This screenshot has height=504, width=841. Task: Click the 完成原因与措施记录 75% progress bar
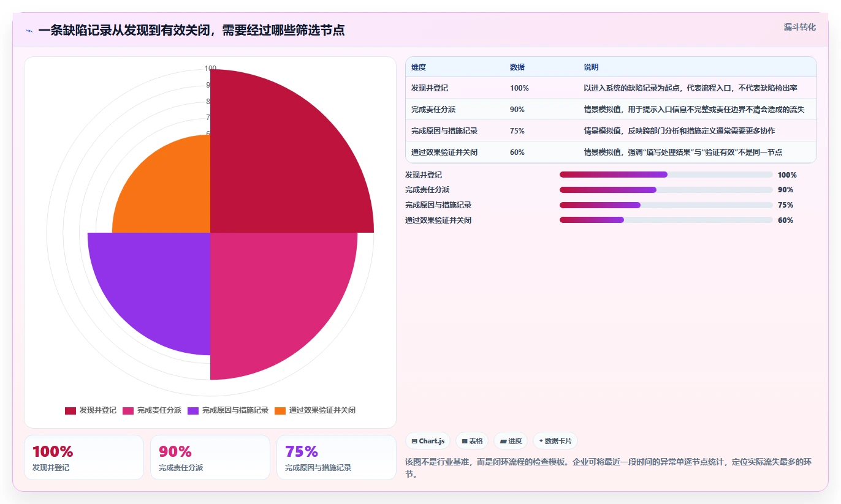pos(666,205)
